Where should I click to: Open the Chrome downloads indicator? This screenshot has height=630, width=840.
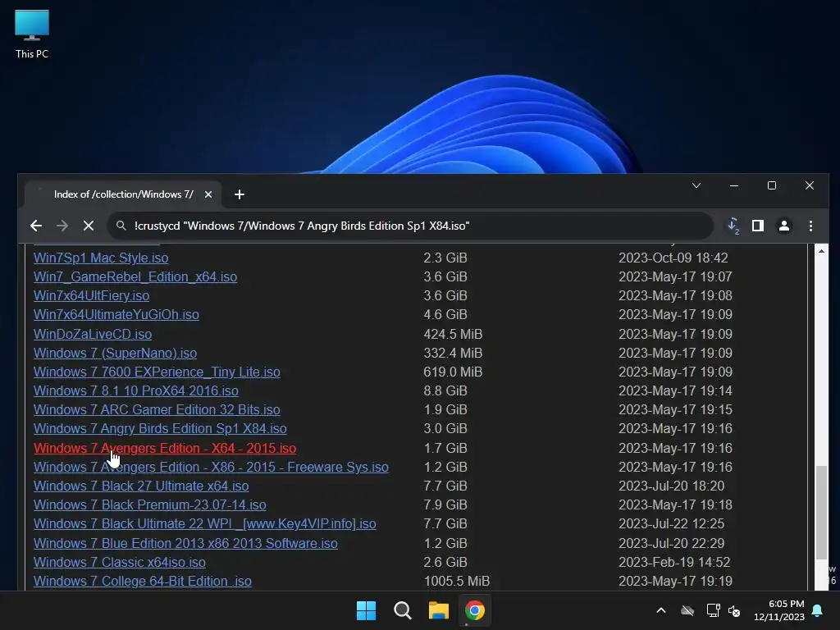733,226
